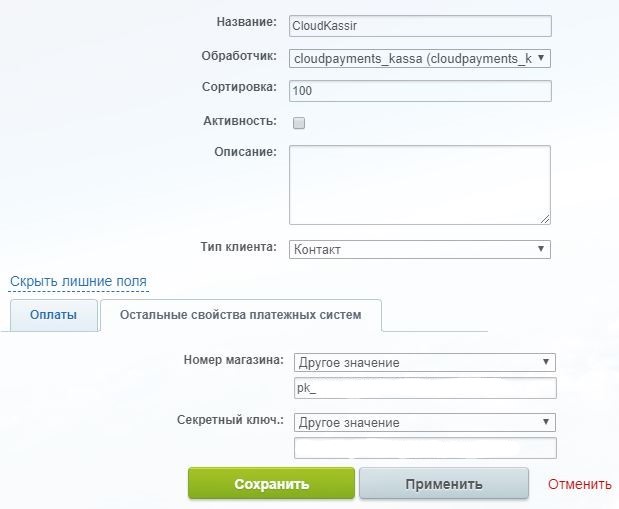Click the Активность field label
The height and width of the screenshot is (509, 619).
[239, 120]
